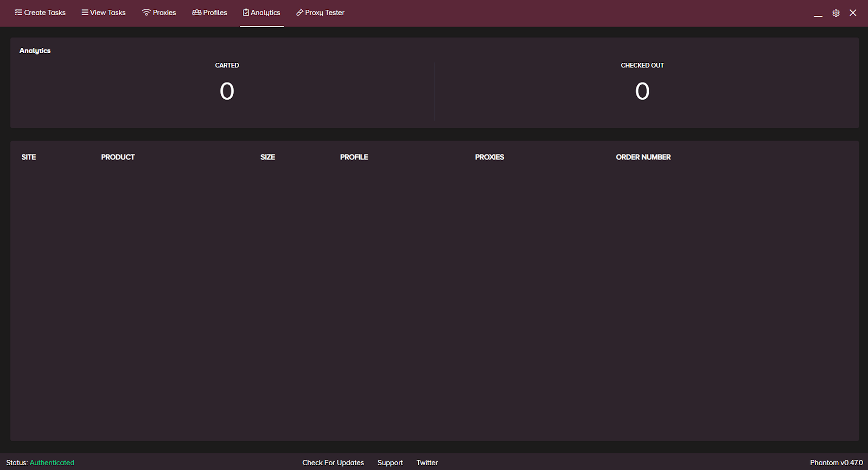The image size is (868, 470).
Task: Click the card icon beside Profiles
Action: (x=196, y=12)
